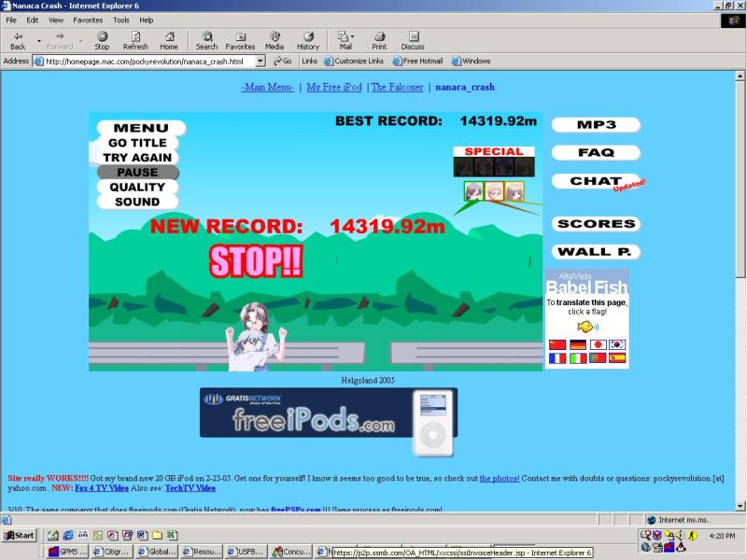
Task: Click the Print toolbar button
Action: 379,41
